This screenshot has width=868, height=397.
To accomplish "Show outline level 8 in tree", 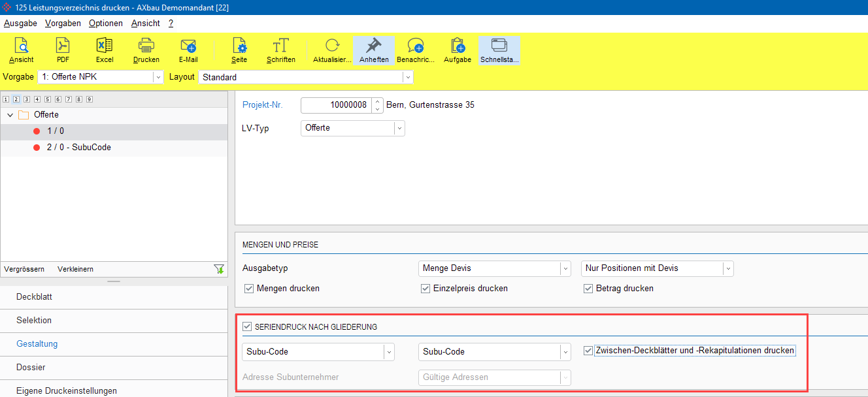I will 79,99.
